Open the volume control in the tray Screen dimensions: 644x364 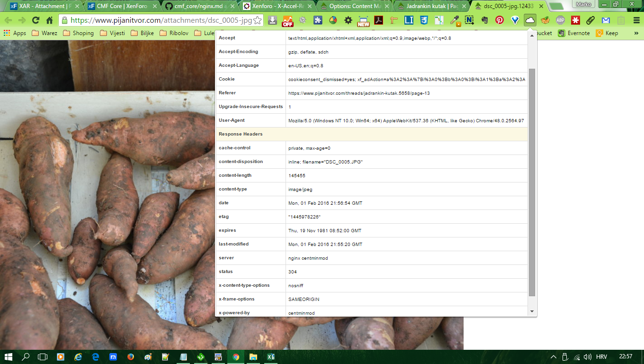coord(588,357)
